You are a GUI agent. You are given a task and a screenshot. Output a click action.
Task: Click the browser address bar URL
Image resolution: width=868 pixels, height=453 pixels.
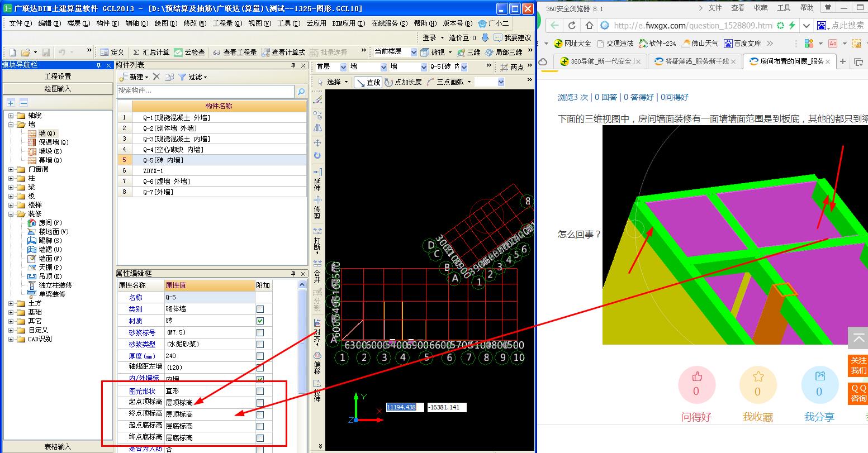click(693, 26)
